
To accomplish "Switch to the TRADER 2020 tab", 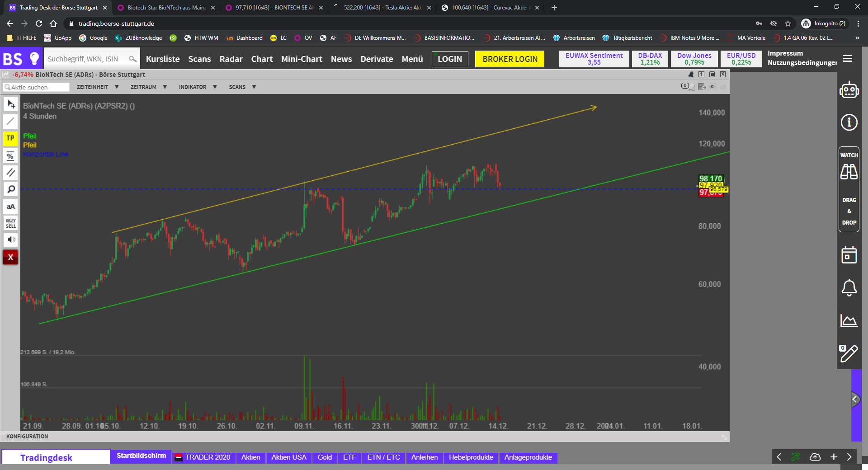I will point(203,457).
